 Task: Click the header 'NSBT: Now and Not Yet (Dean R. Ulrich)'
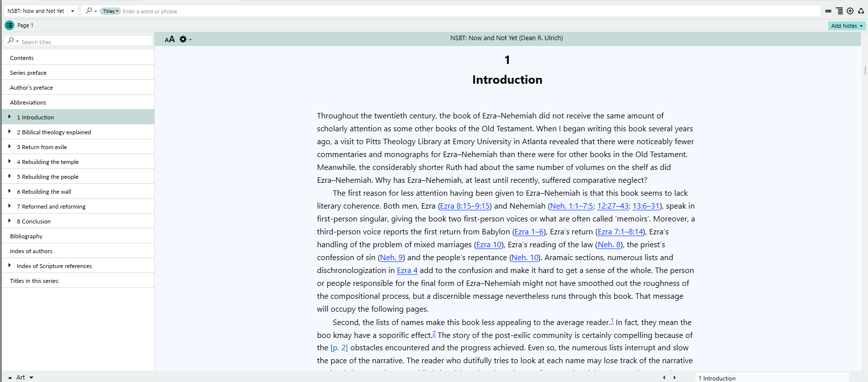click(506, 38)
